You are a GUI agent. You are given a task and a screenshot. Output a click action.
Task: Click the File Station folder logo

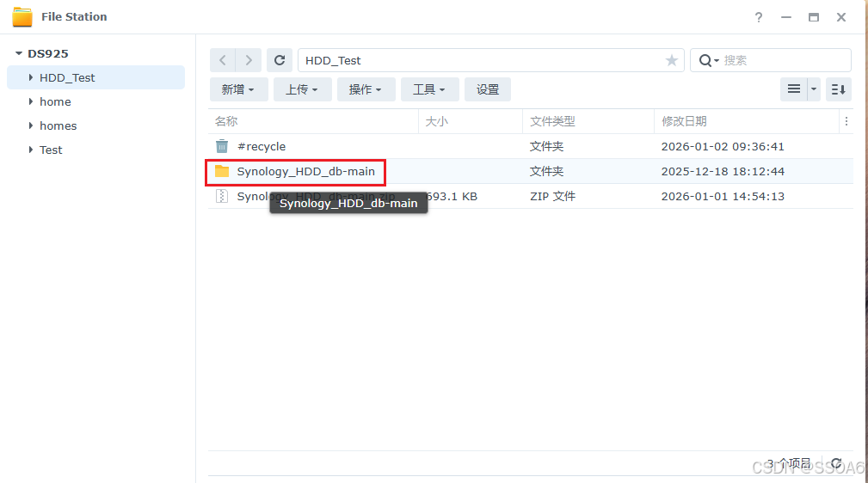click(22, 16)
